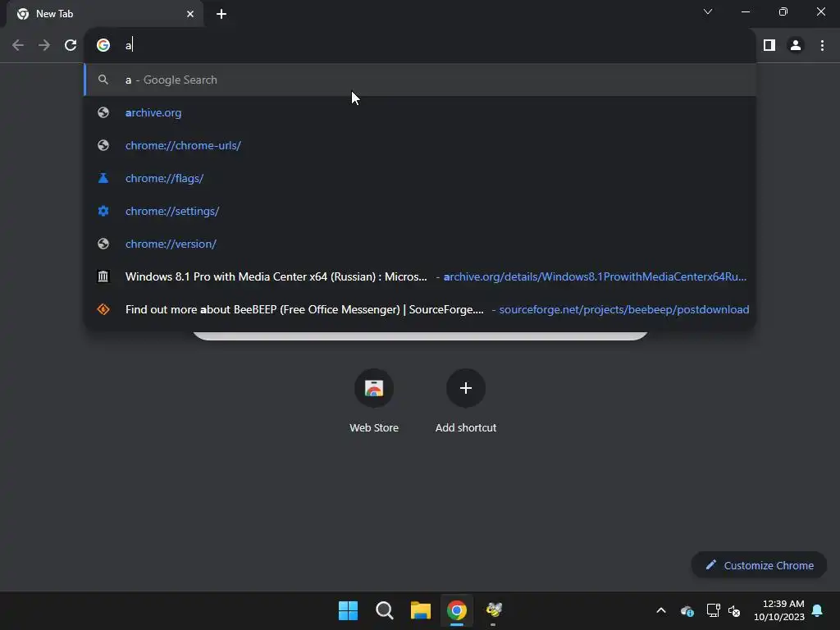The image size is (840, 630).
Task: Open a new tab with the plus icon
Action: 221,14
